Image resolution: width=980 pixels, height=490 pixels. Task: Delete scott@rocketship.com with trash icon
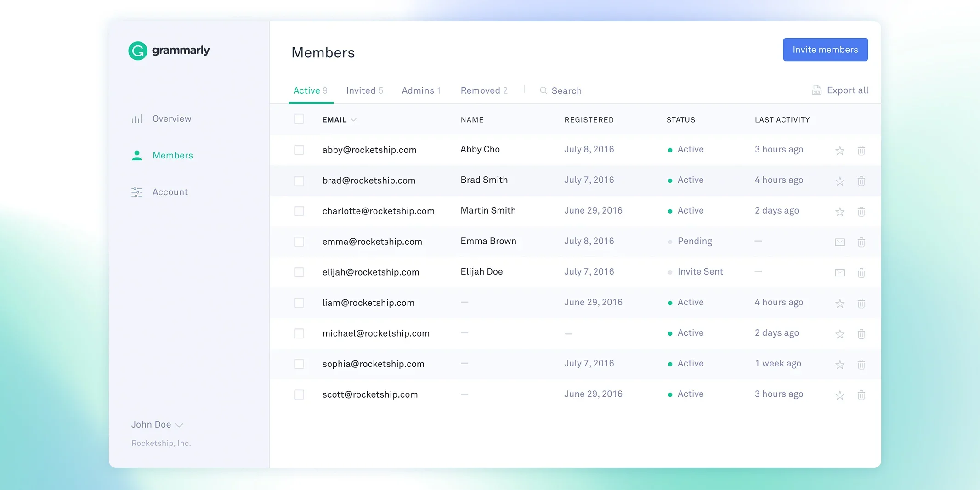pyautogui.click(x=861, y=395)
